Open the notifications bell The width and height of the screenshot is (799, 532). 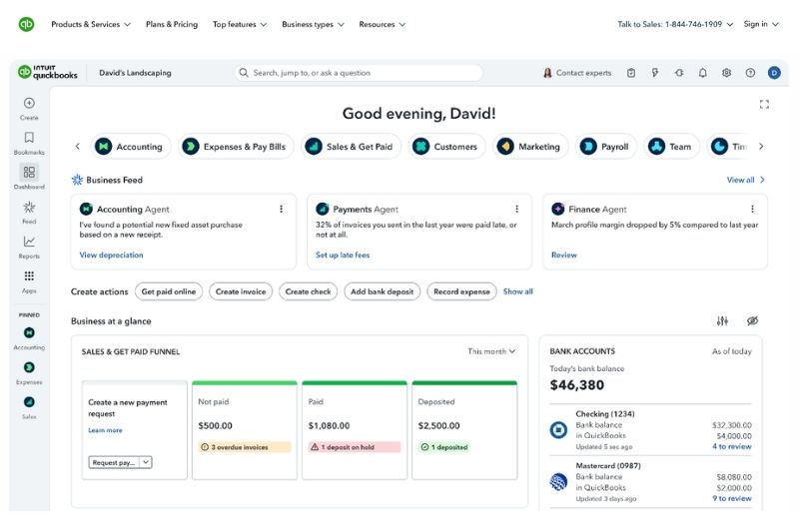click(x=703, y=73)
